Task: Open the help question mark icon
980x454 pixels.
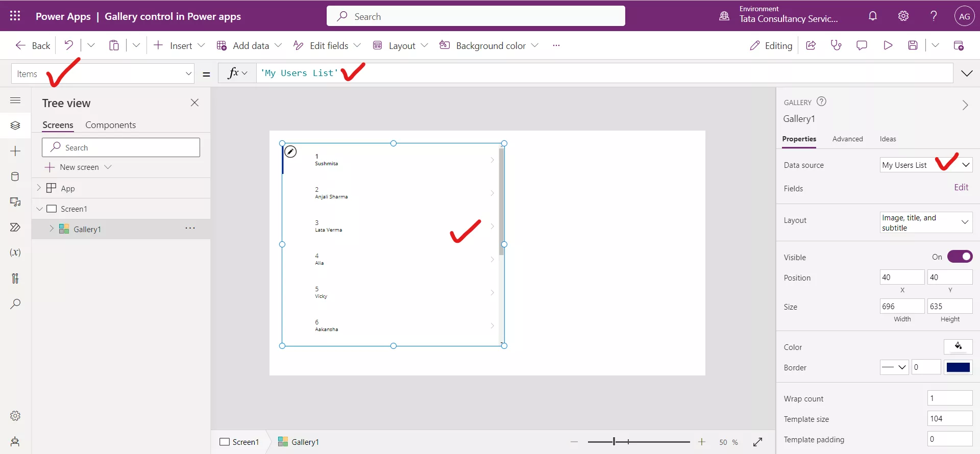Action: coord(934,16)
